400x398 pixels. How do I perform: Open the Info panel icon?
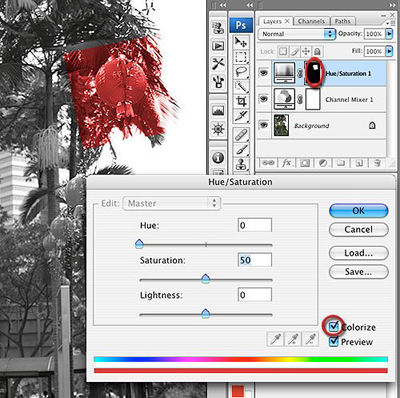point(218,157)
